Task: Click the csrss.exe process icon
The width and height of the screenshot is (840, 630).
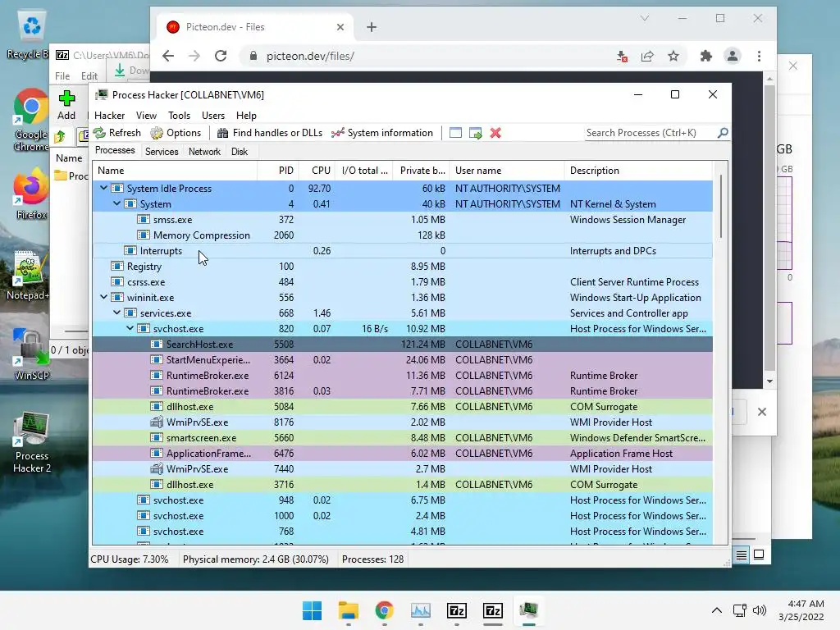Action: 117,281
